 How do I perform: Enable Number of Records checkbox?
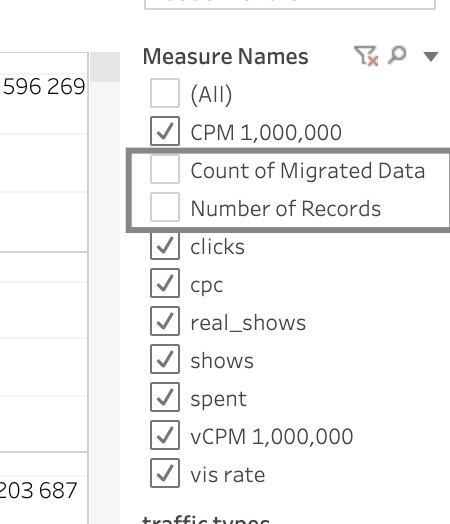pyautogui.click(x=165, y=207)
